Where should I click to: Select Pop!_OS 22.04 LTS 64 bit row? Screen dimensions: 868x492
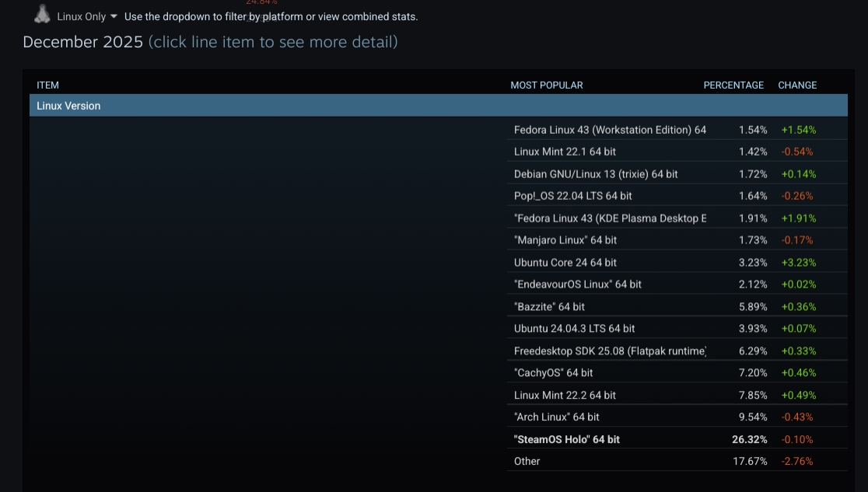coord(677,196)
